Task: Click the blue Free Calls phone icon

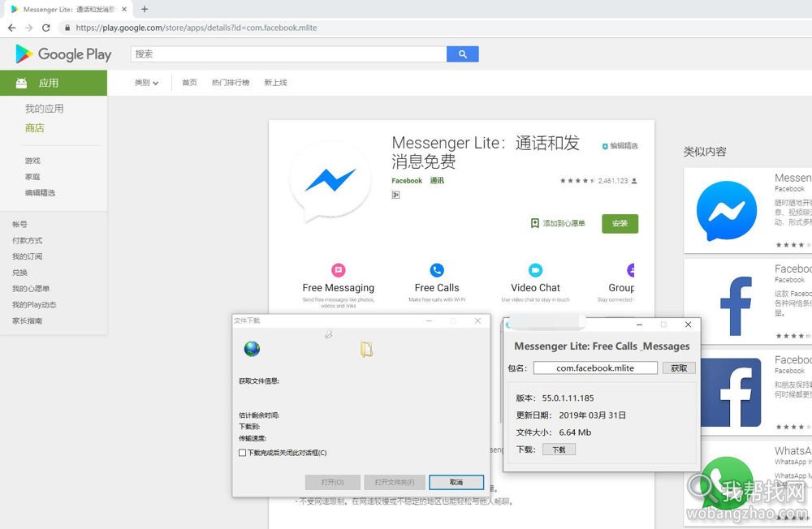Action: click(437, 270)
